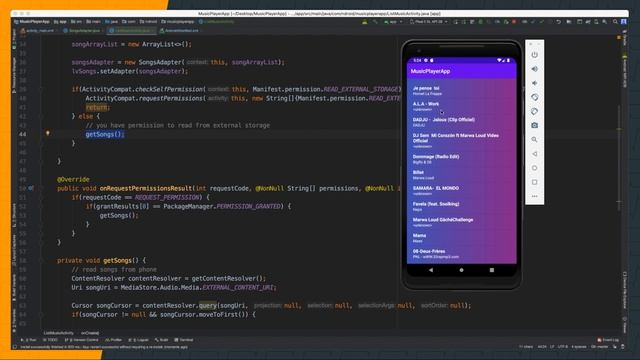Tap the phone's on-screen home button
Image resolution: width=640 pixels, height=360 pixels.
tap(461, 270)
